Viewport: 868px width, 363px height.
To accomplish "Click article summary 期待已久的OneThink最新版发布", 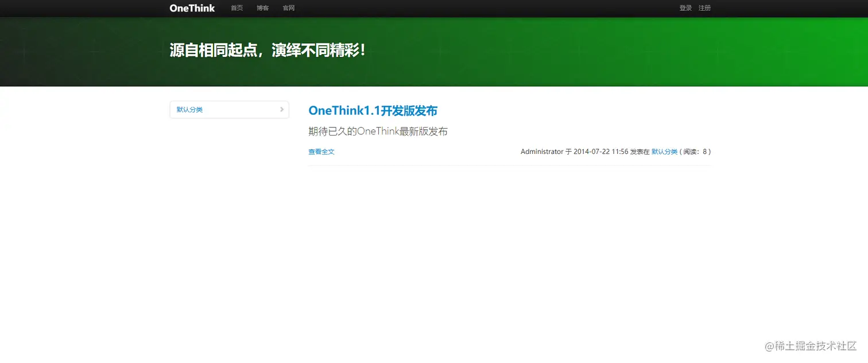I will point(378,132).
